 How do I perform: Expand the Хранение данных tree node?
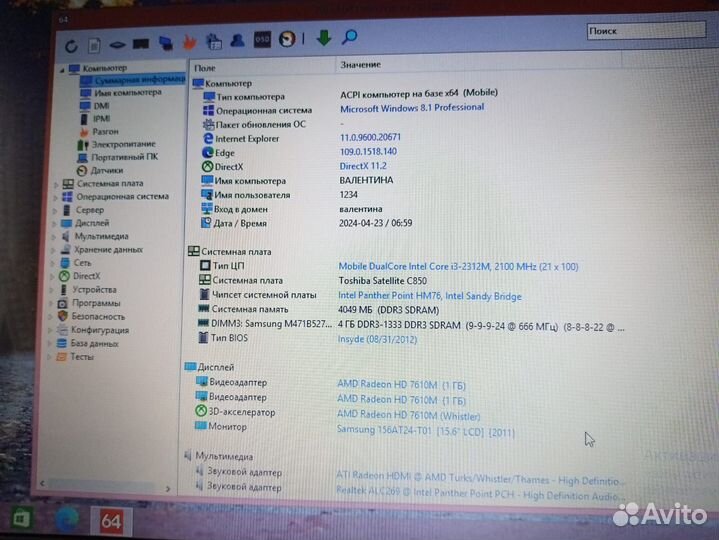pos(53,251)
